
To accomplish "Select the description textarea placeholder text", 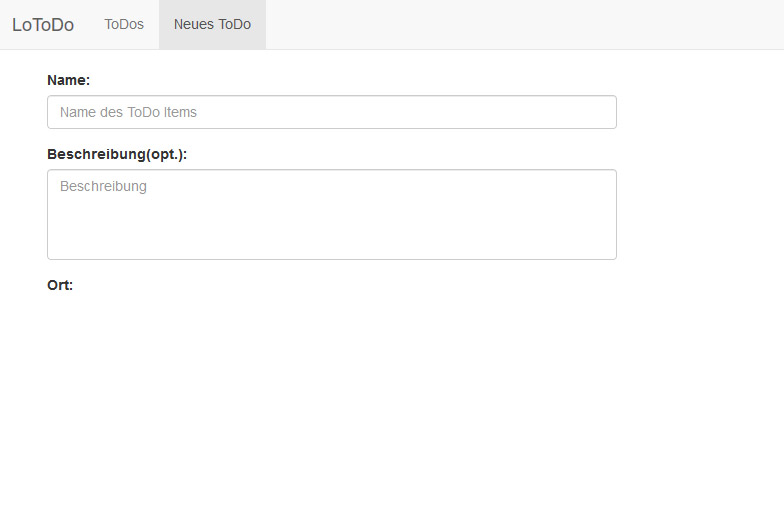I will pos(104,186).
